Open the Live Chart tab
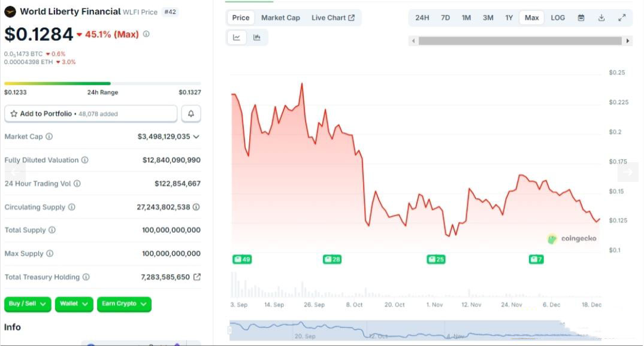The height and width of the screenshot is (346, 644). coord(332,18)
